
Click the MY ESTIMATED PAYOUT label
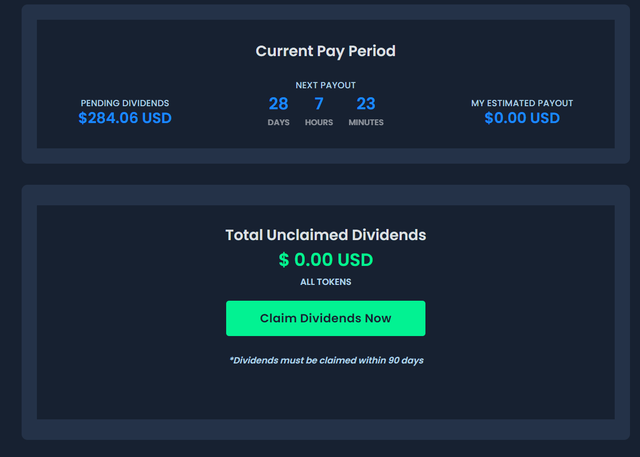point(522,103)
